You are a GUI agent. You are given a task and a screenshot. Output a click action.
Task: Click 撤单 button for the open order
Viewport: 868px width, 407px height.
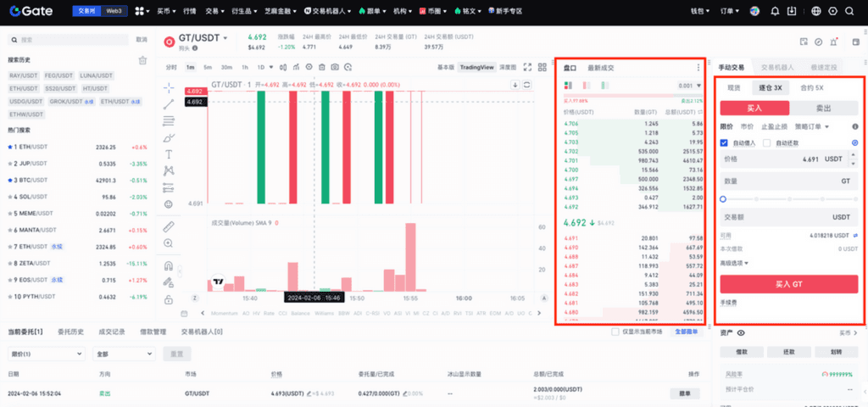(x=685, y=393)
